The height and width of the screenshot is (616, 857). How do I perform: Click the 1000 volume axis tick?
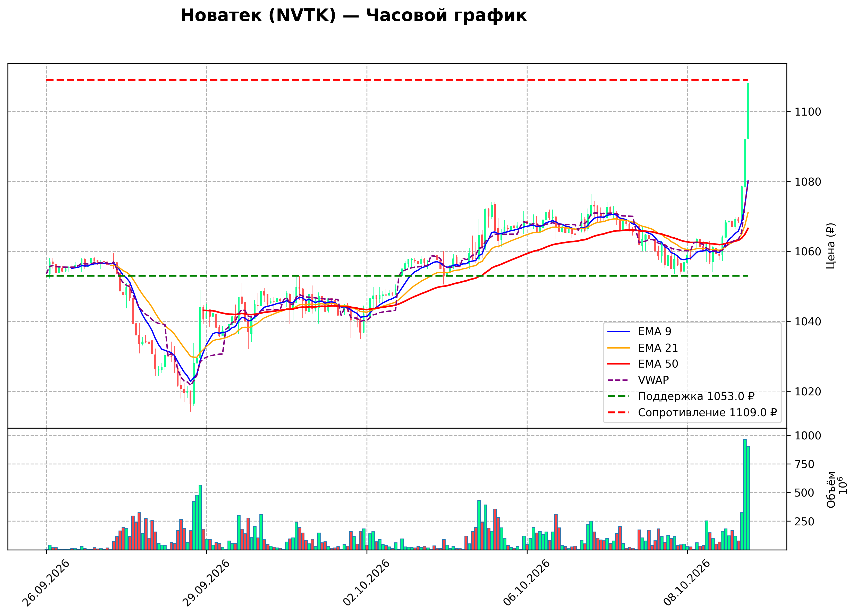808,436
